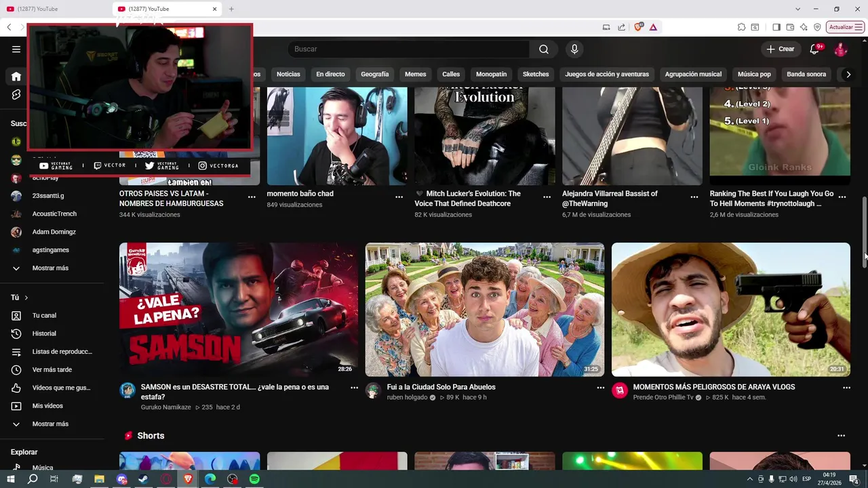Screen dimensions: 868x488
Task: Select the Monopatín category chip
Action: [492, 74]
